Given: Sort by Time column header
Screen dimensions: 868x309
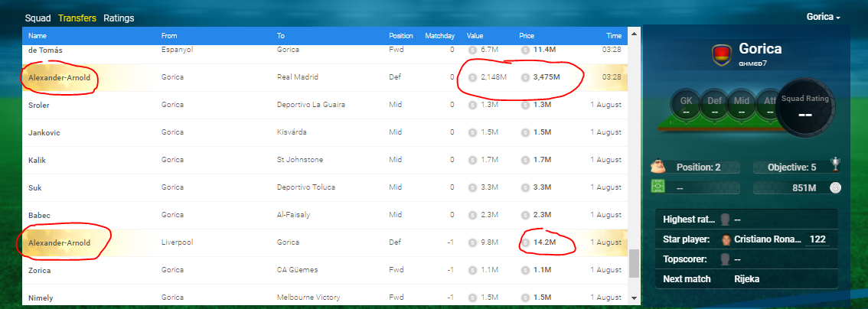Looking at the screenshot, I should click(x=614, y=36).
